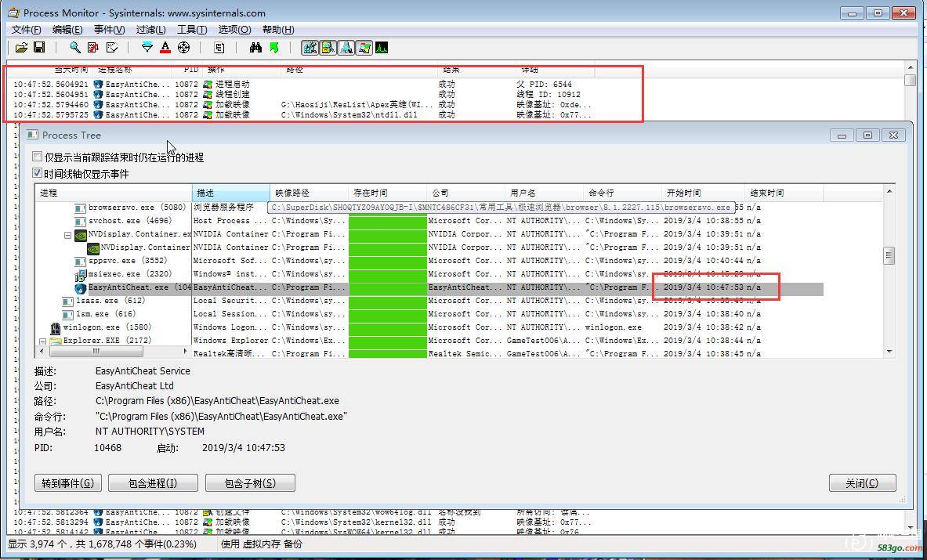Sort by the 描述 column header
927x560 pixels.
coord(231,193)
